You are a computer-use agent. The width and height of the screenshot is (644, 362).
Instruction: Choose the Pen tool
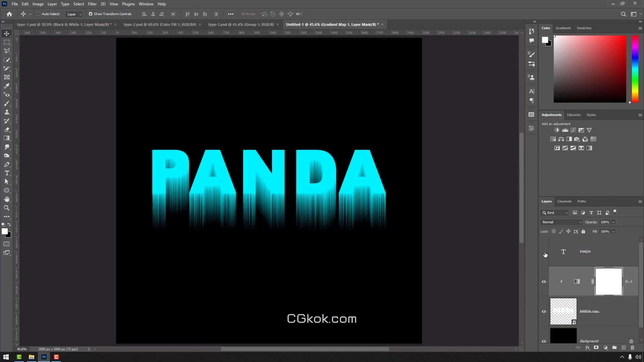(x=7, y=165)
